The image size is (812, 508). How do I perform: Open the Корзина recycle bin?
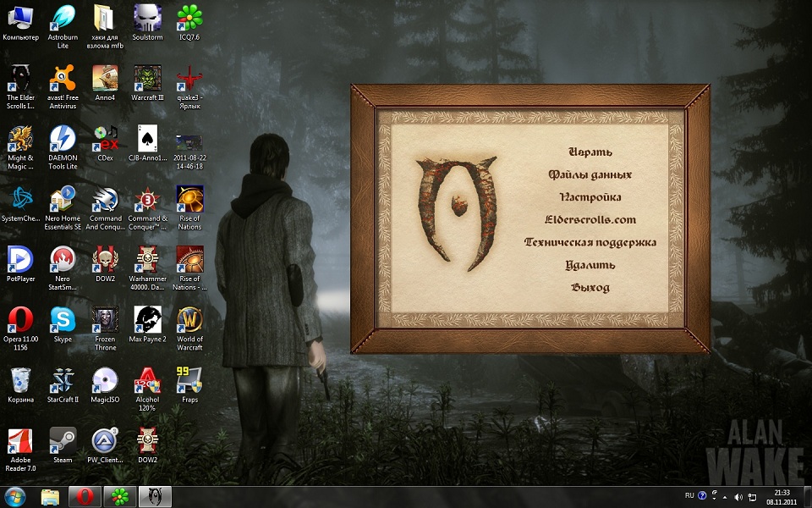coord(20,382)
